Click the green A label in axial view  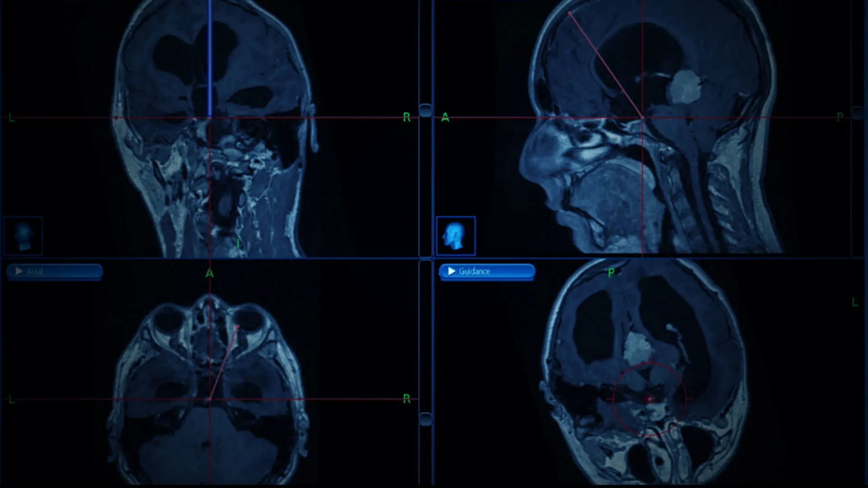point(209,273)
